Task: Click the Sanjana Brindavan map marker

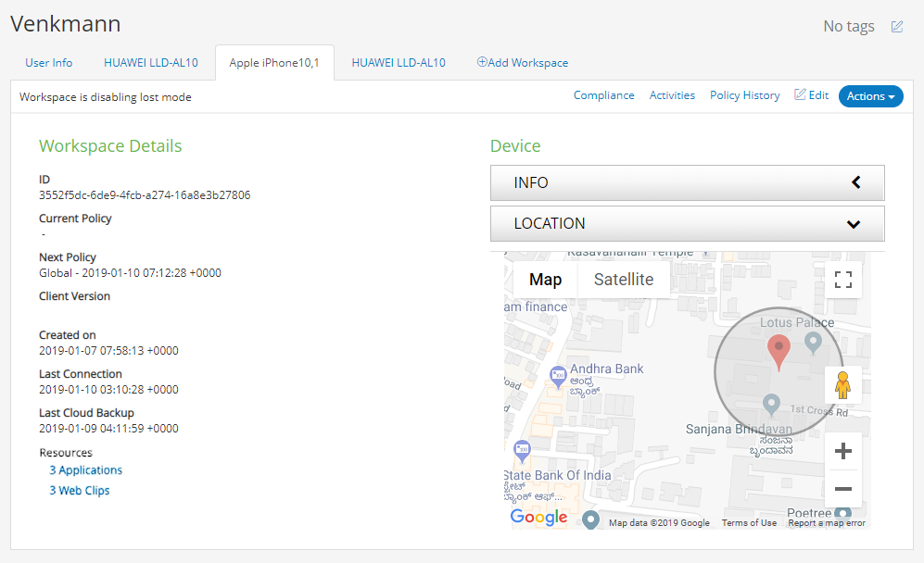Action: click(771, 404)
